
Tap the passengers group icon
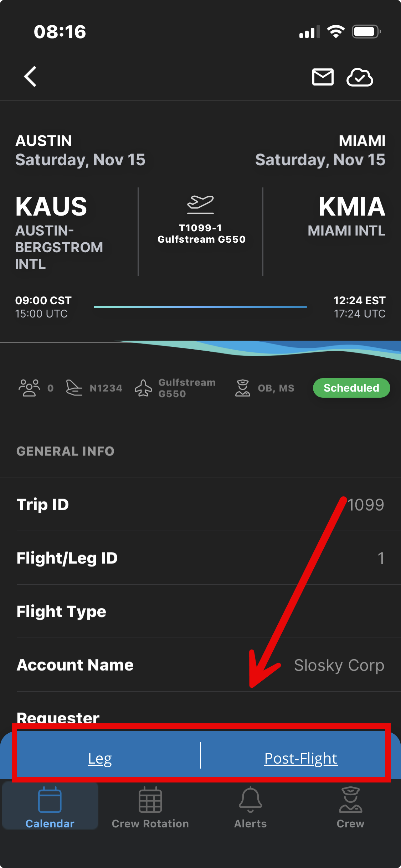coord(29,388)
